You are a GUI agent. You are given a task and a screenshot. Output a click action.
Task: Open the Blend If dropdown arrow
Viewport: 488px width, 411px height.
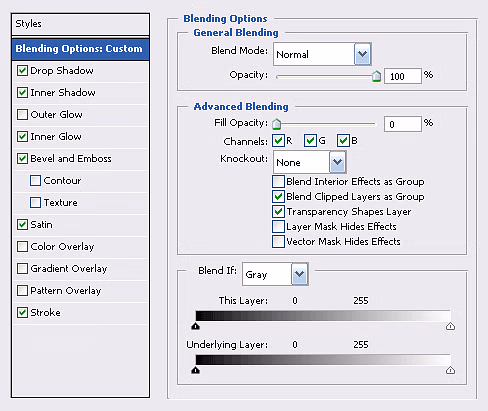299,274
